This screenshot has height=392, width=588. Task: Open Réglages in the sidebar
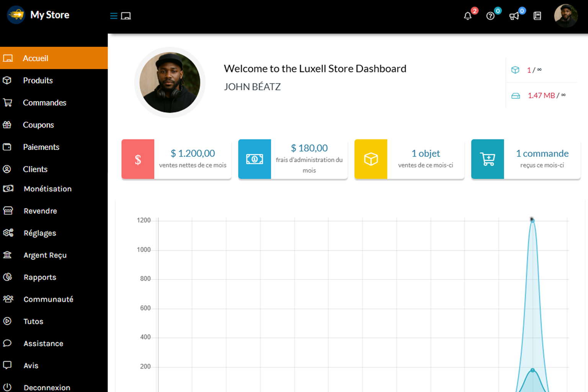(40, 233)
